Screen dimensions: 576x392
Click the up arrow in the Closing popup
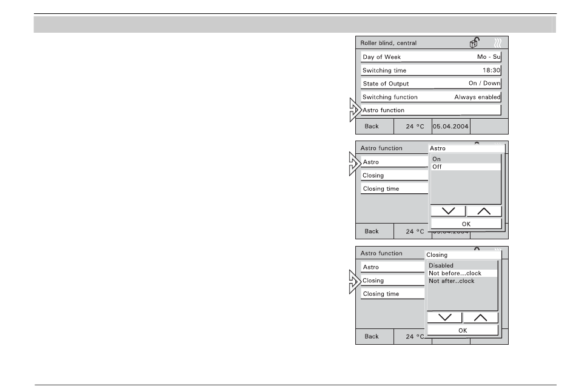tap(480, 317)
